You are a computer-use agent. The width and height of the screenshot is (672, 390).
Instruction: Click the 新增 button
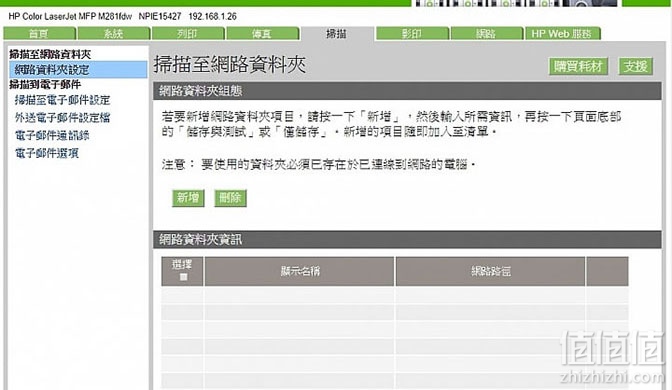[188, 198]
